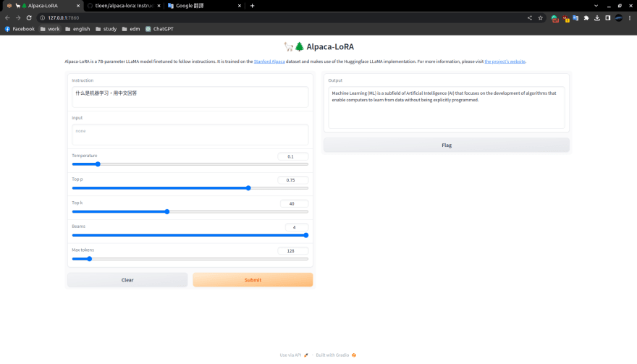The image size is (637, 364).
Task: Edit the Top k value field 40
Action: tap(294, 203)
